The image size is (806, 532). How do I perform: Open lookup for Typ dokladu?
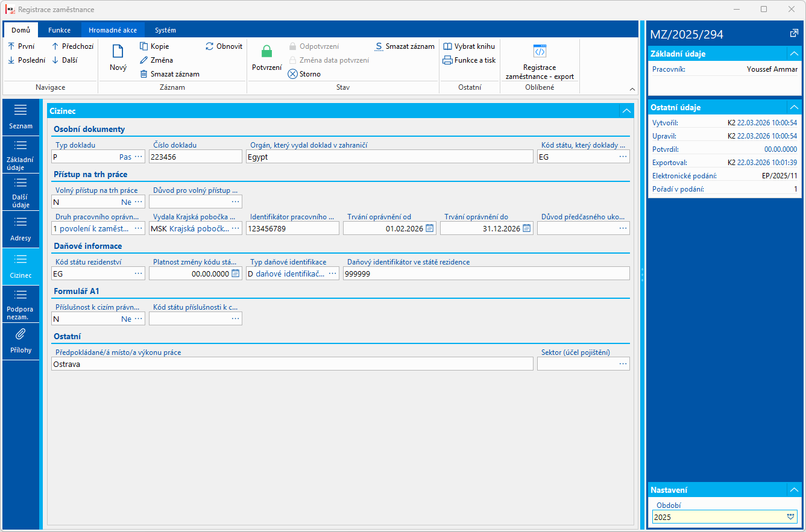(139, 157)
